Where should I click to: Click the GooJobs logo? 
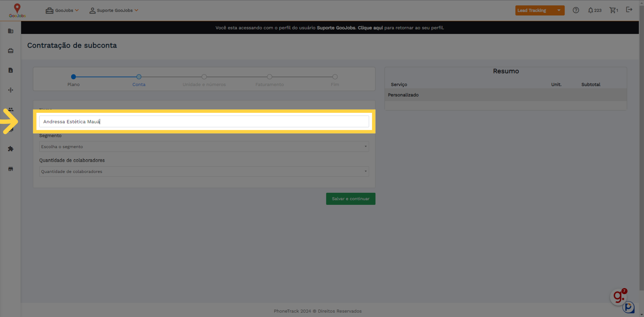click(x=17, y=10)
